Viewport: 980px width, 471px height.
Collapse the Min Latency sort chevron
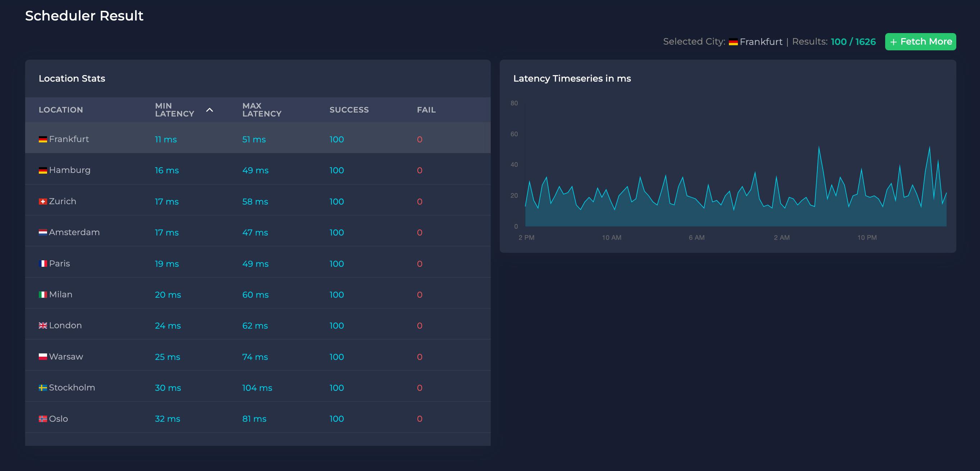[x=209, y=110]
